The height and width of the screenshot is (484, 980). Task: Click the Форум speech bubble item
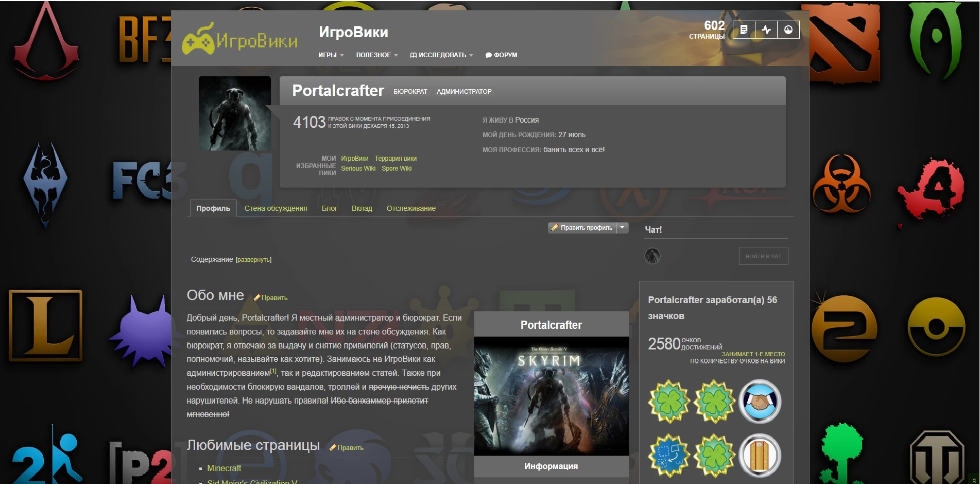pos(501,55)
